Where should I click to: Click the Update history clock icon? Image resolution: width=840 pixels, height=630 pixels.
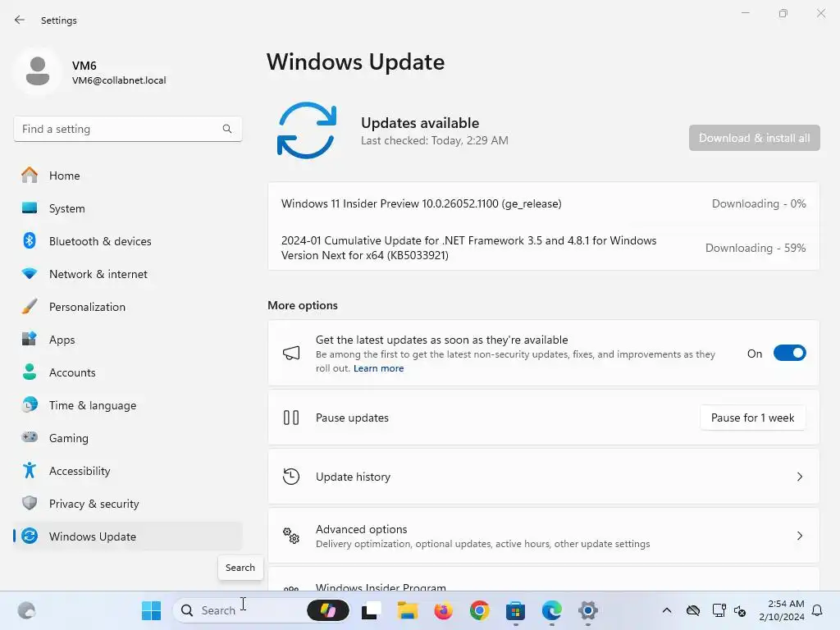(x=291, y=477)
